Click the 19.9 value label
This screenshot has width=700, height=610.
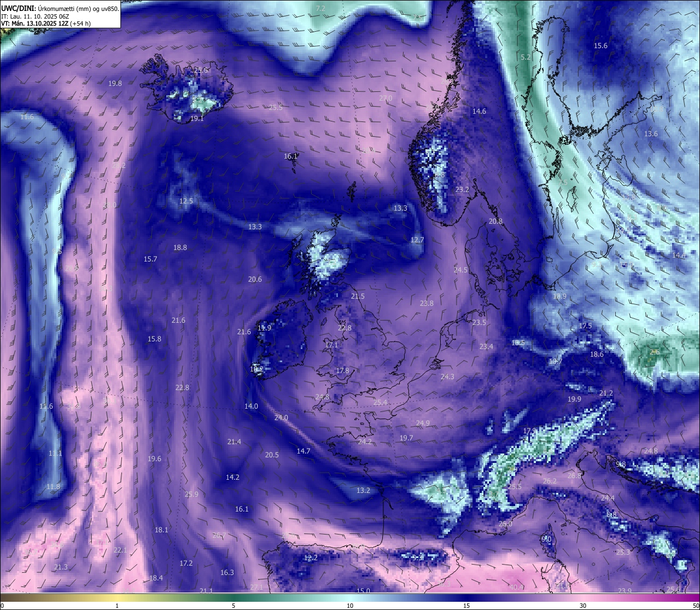[574, 399]
